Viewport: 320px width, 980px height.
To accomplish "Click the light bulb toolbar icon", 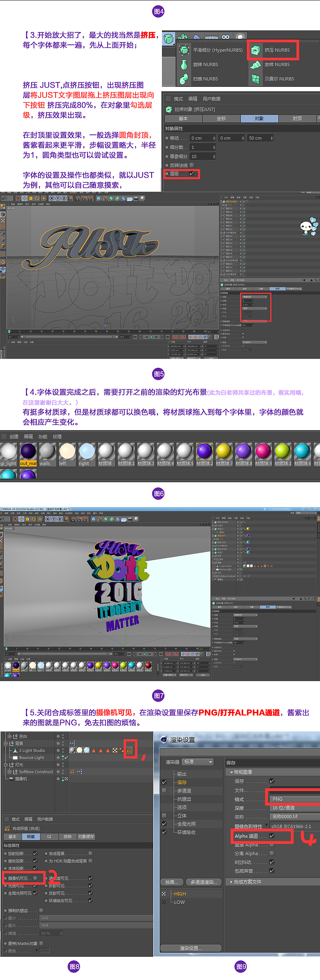I will click(x=239, y=37).
